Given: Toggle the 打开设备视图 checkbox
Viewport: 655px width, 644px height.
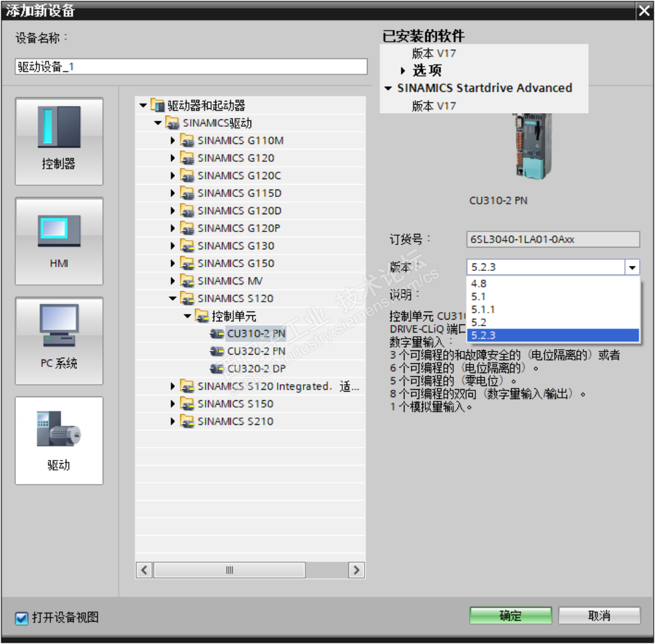Looking at the screenshot, I should pos(22,618).
